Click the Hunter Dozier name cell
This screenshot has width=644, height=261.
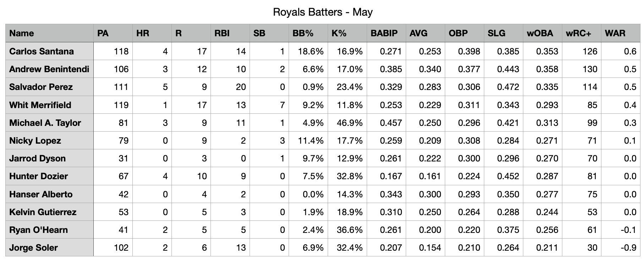[x=38, y=176]
